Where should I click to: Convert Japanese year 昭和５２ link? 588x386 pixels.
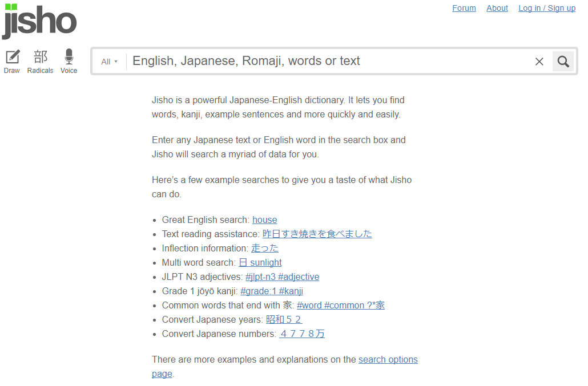coord(284,320)
